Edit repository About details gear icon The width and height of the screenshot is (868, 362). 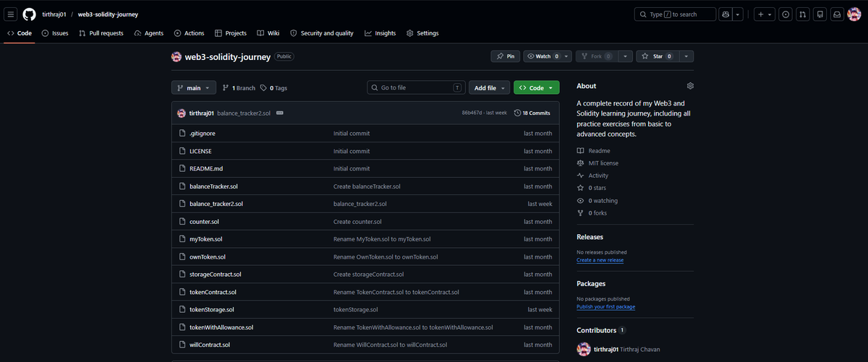coord(691,86)
